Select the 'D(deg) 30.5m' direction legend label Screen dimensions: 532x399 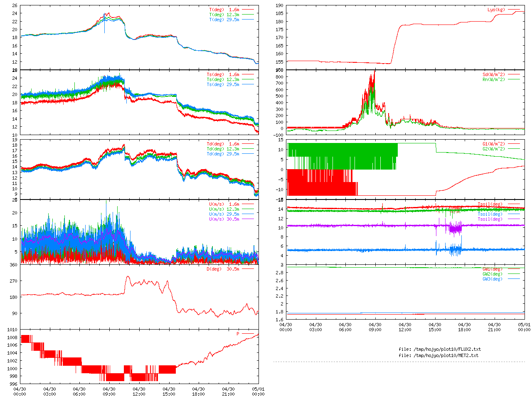point(223,269)
